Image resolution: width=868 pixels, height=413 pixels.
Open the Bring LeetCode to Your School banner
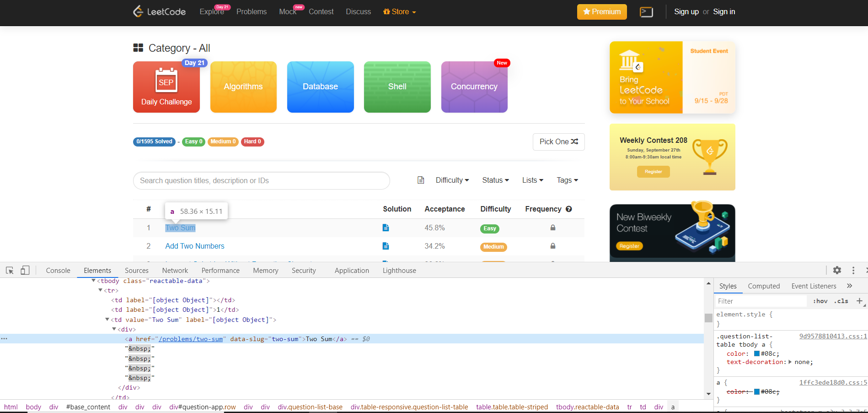(x=672, y=77)
